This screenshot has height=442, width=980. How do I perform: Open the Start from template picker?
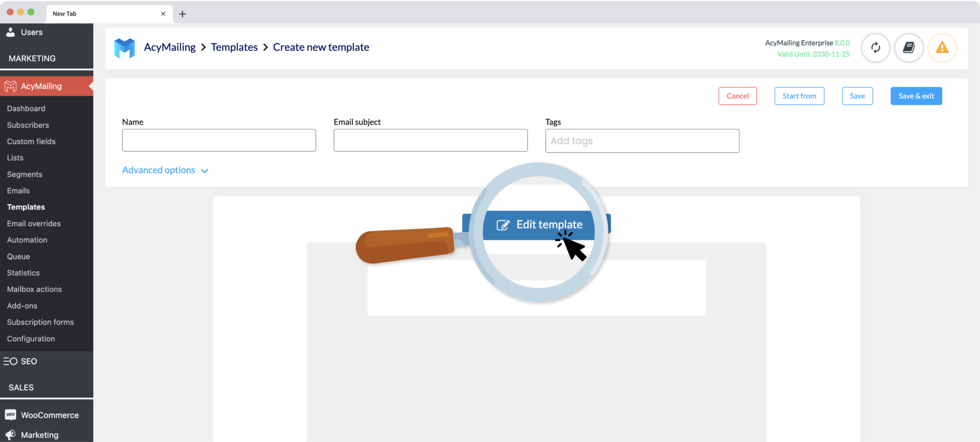click(x=799, y=96)
